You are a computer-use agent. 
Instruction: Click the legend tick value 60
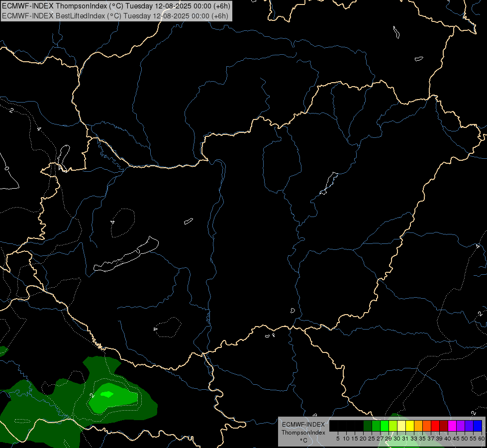(x=482, y=439)
